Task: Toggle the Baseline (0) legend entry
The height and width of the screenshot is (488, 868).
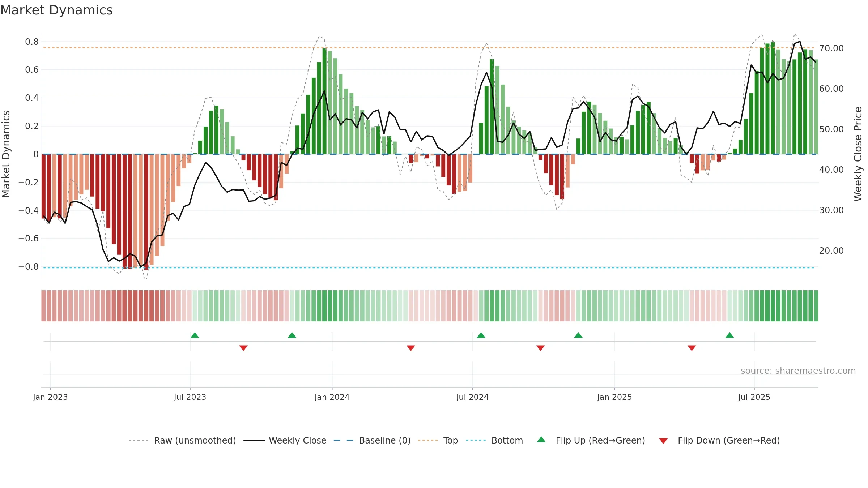Action: pos(372,440)
